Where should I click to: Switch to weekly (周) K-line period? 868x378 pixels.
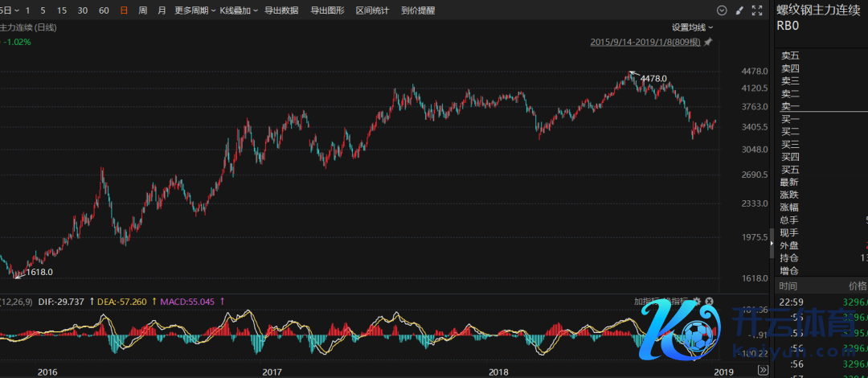(142, 10)
